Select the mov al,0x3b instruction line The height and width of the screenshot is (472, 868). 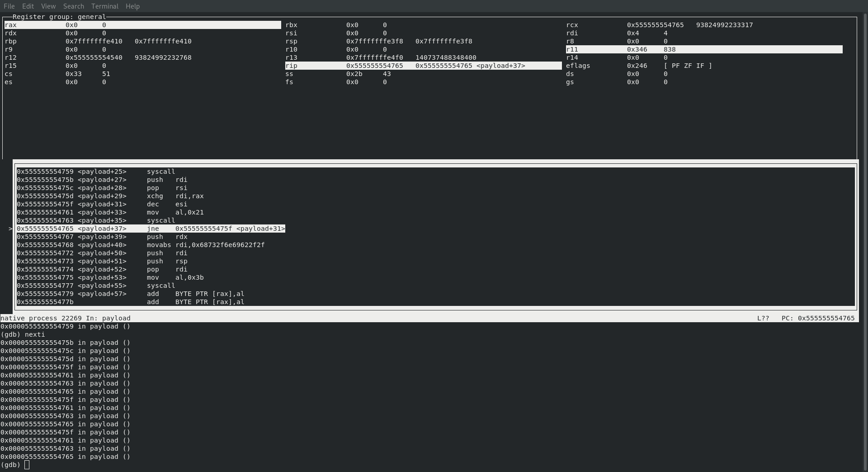[175, 277]
